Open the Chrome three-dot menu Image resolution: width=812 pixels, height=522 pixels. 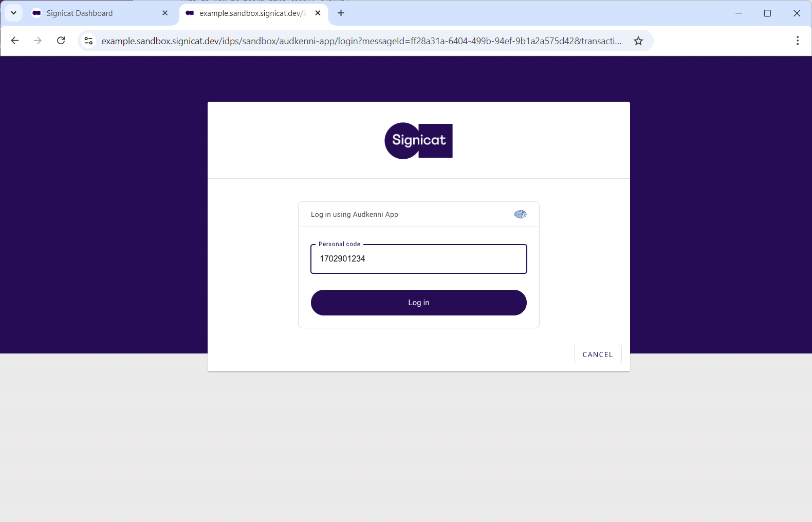pyautogui.click(x=797, y=41)
